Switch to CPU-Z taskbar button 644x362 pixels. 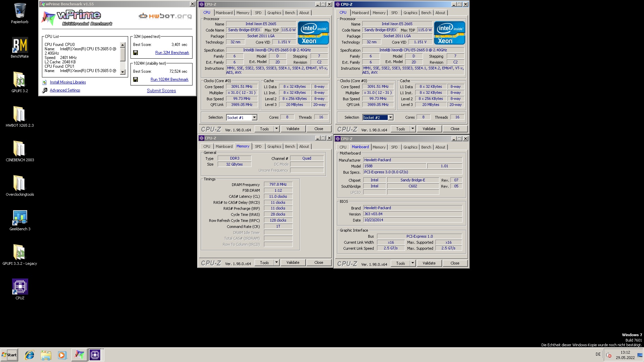click(95, 355)
